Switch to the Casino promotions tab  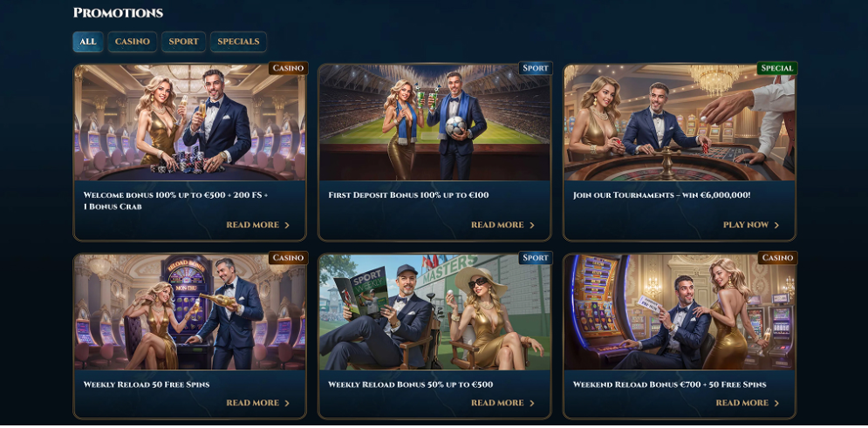(133, 42)
